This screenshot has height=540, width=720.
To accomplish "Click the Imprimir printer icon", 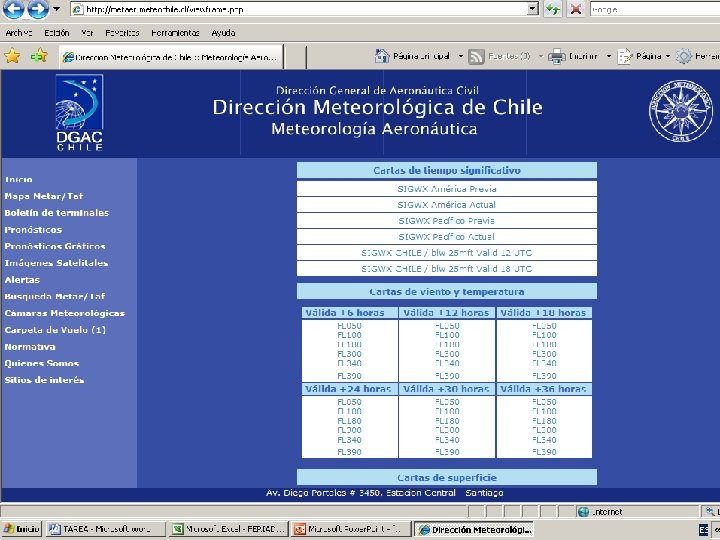I will (x=557, y=56).
